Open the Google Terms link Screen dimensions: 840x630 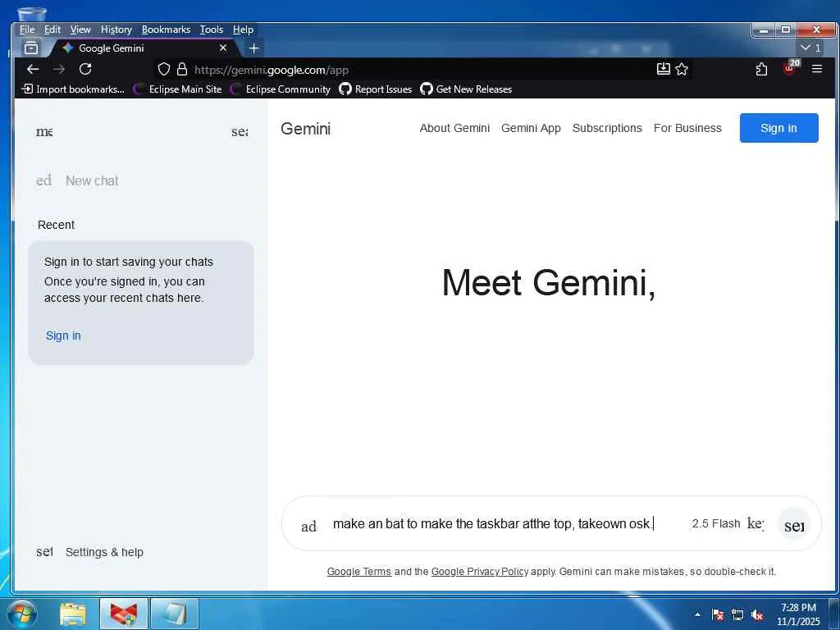coord(359,572)
